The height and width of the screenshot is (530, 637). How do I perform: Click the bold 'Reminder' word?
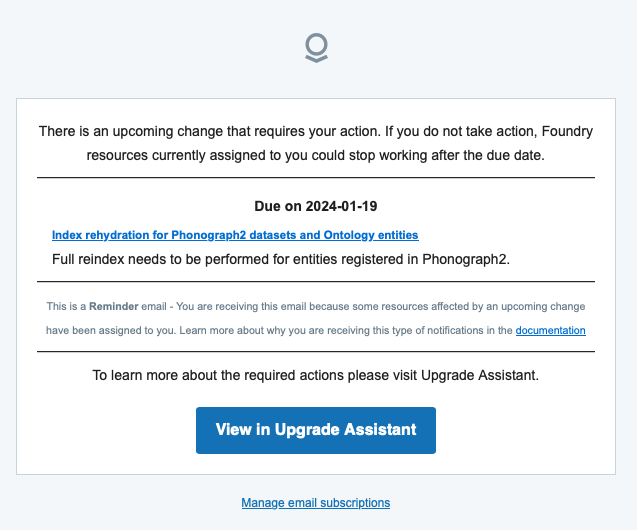(113, 306)
